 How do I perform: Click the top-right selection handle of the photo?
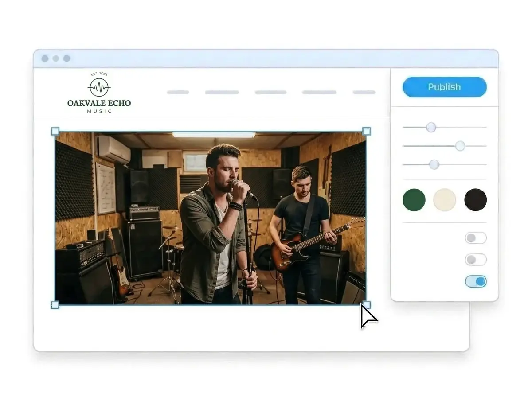click(366, 131)
